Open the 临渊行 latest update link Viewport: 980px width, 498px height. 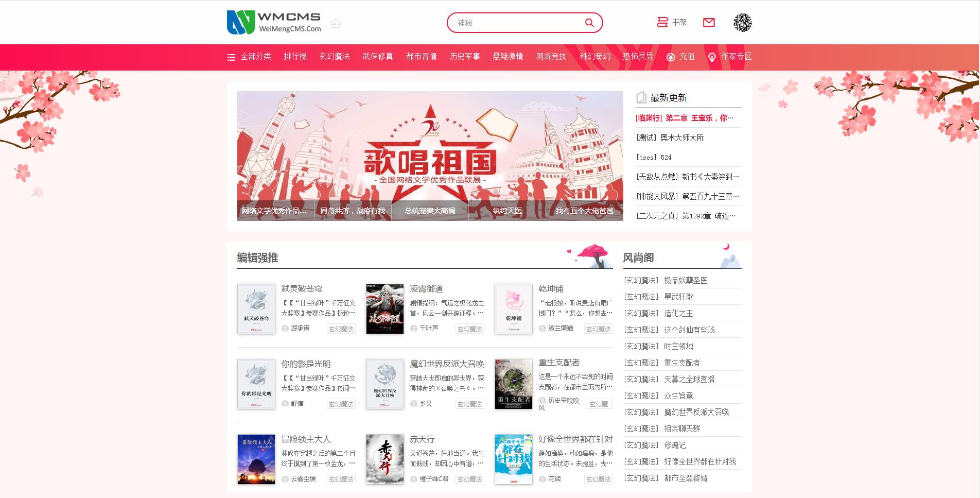(x=684, y=118)
